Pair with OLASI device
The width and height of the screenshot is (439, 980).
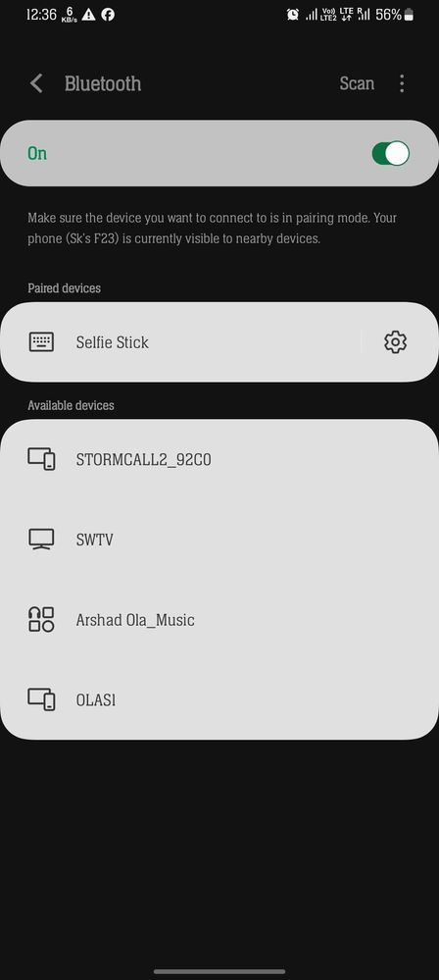219,699
